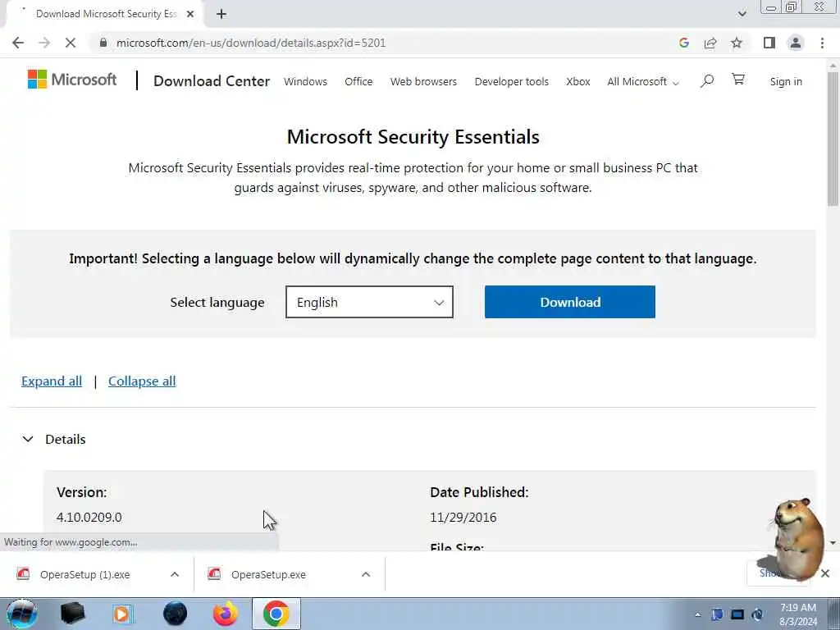Click the Microsoft Security Essentials heading
840x630 pixels.
pos(413,137)
